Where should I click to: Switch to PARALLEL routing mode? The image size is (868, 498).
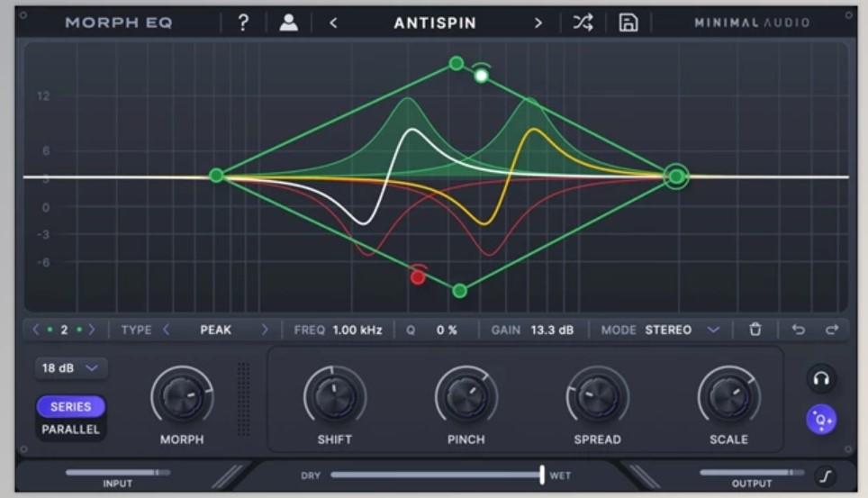click(x=70, y=430)
